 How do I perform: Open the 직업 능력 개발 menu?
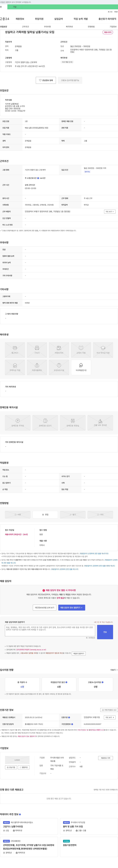pos(81,19)
